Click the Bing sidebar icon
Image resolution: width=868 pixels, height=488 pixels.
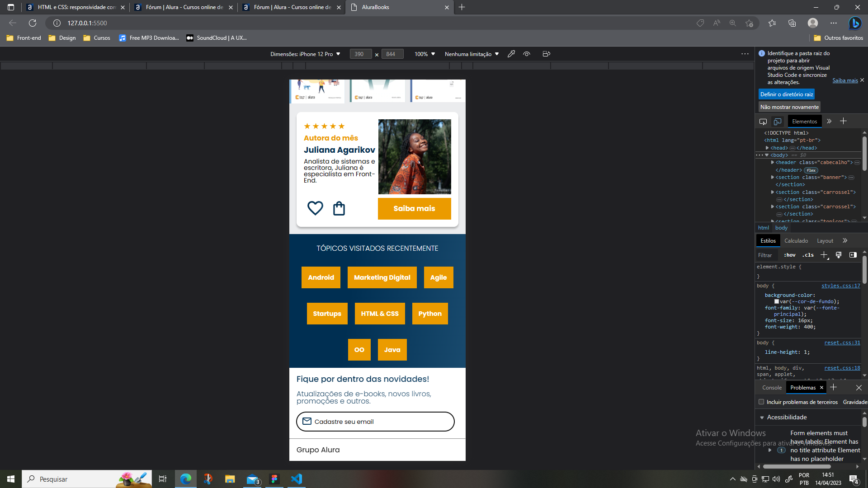click(x=855, y=23)
